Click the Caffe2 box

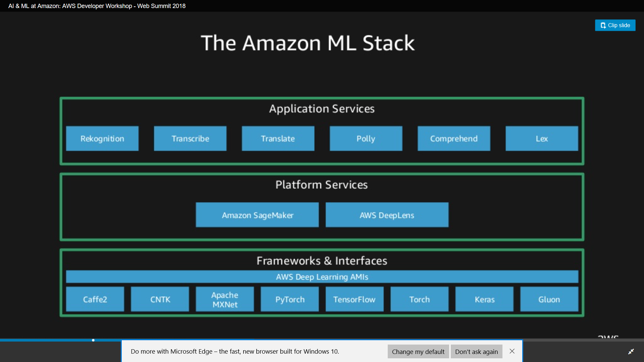coord(95,299)
